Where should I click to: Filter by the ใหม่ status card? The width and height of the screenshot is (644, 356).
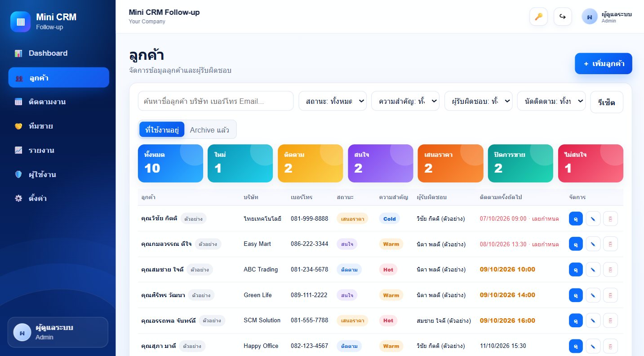pyautogui.click(x=240, y=163)
